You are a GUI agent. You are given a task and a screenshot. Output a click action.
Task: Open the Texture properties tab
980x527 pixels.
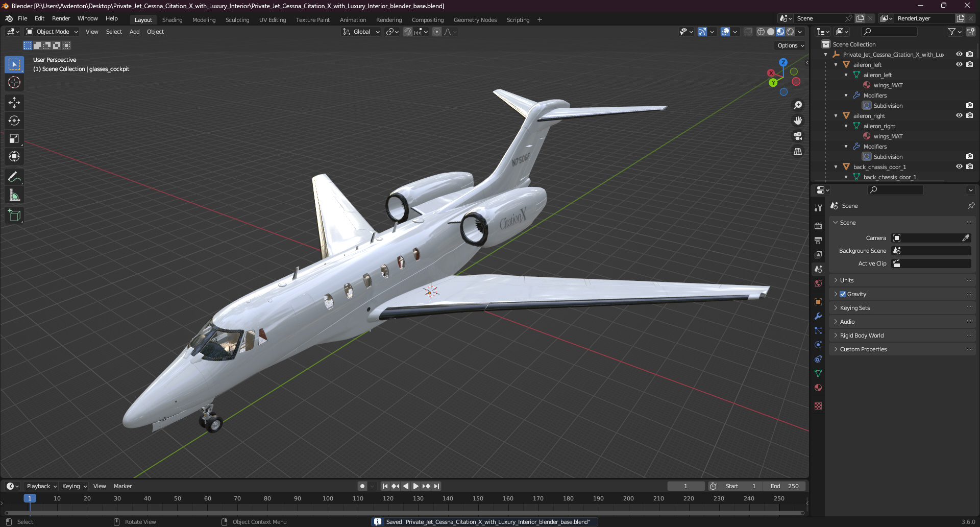(x=818, y=406)
